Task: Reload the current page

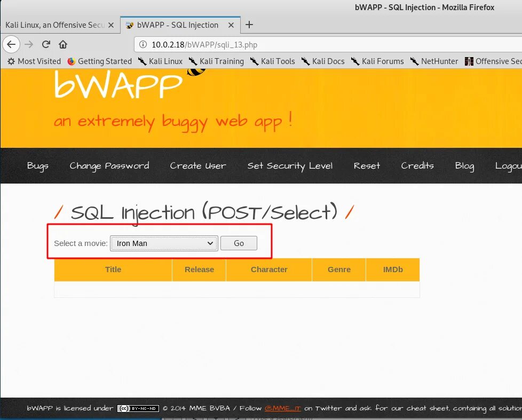Action: tap(46, 44)
